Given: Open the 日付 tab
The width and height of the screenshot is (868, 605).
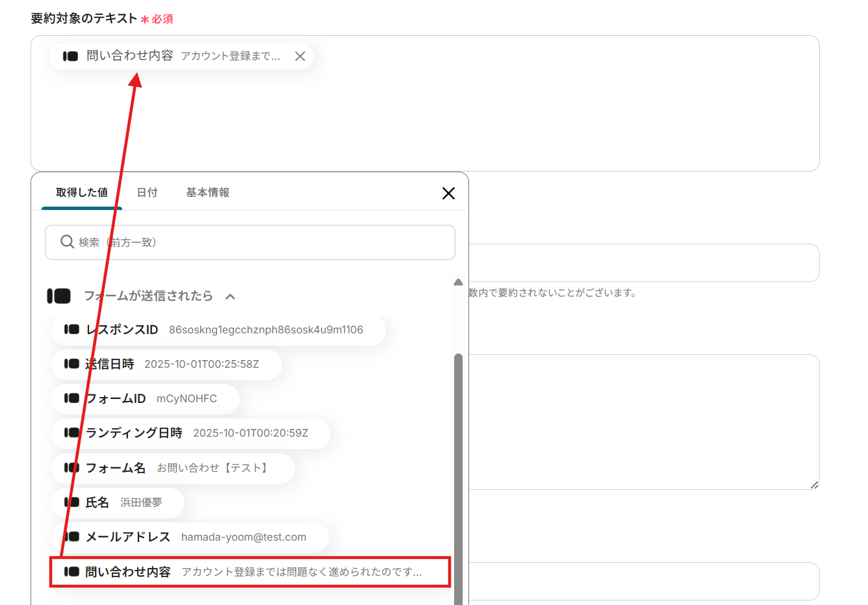Looking at the screenshot, I should pyautogui.click(x=147, y=192).
